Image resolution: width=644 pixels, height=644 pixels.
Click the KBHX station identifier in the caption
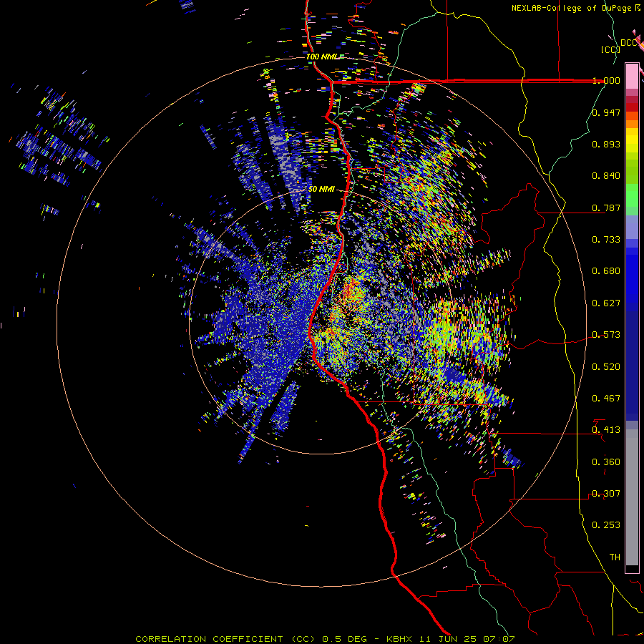coord(401,639)
